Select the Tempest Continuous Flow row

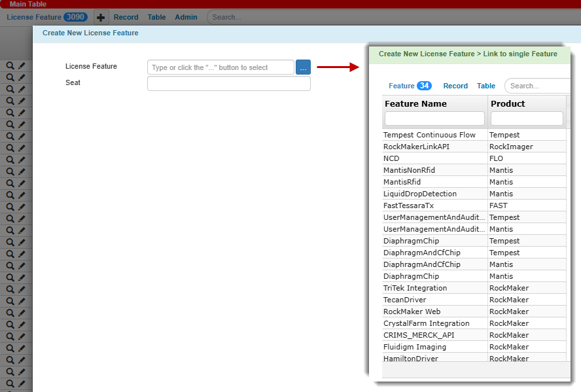(x=429, y=135)
